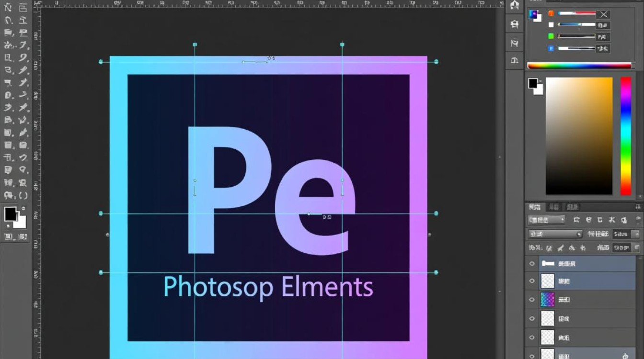Click the swap colors arrow above toolbox swatches
Screen dimensions: 644x359
pos(23,208)
